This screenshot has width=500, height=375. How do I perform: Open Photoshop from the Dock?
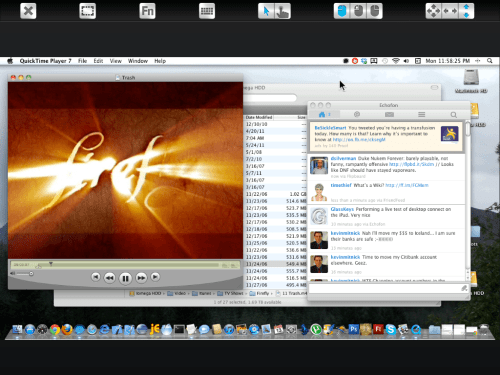coord(353,329)
